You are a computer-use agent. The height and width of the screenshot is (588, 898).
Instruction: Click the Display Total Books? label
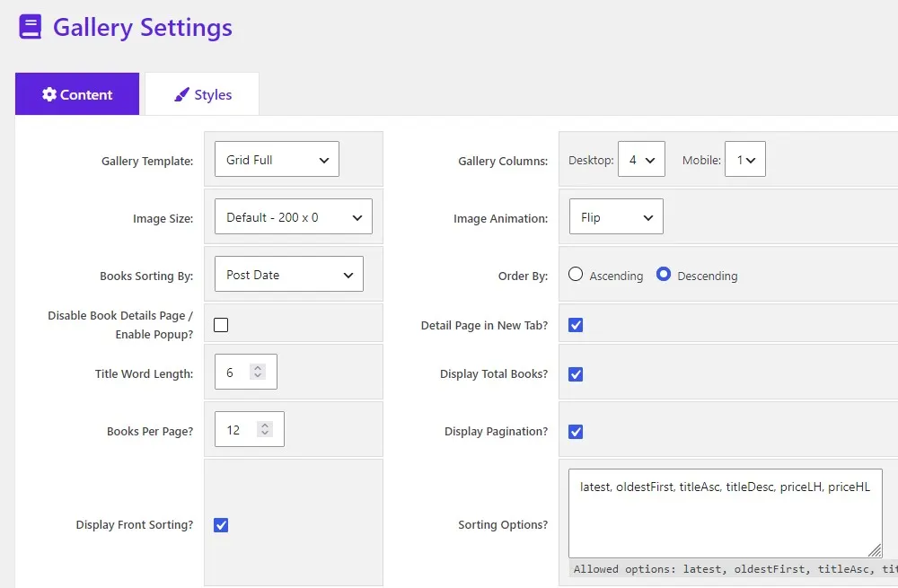click(x=494, y=373)
